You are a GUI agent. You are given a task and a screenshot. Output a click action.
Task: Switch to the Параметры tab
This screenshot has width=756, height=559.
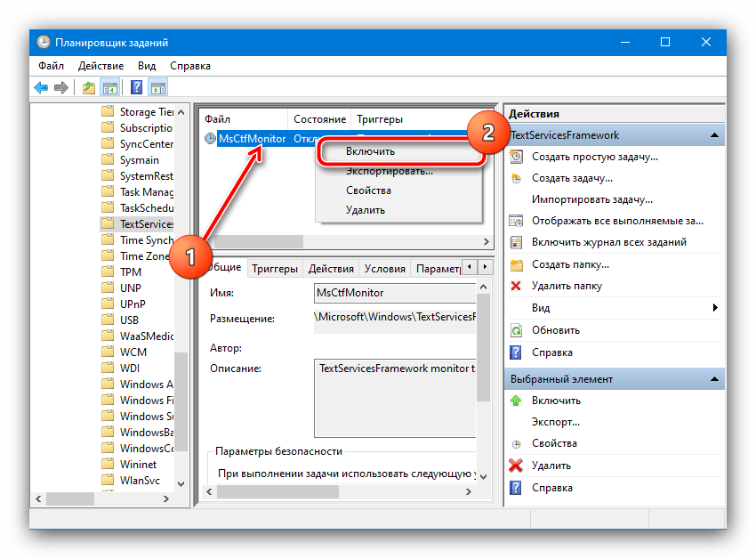click(437, 269)
